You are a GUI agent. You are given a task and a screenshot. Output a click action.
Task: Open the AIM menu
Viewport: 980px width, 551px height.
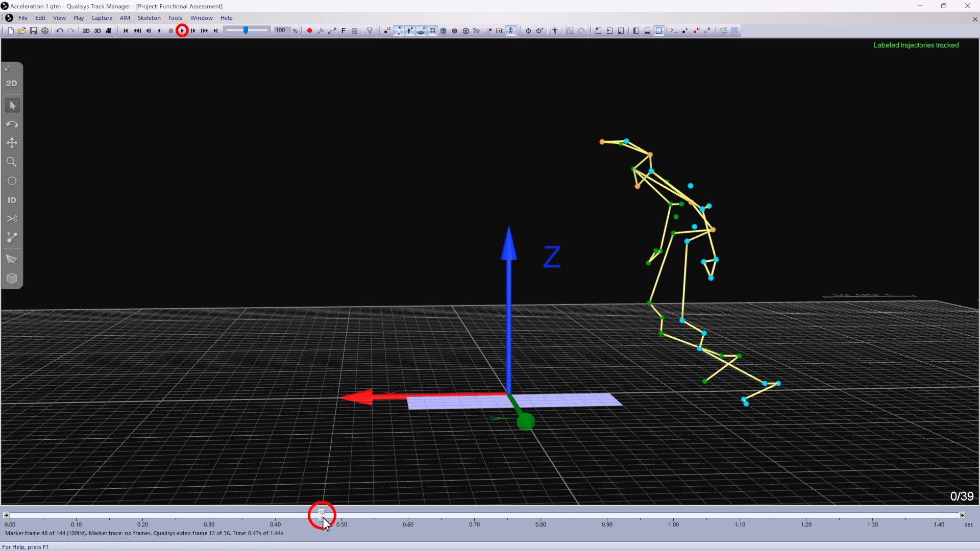click(x=125, y=17)
